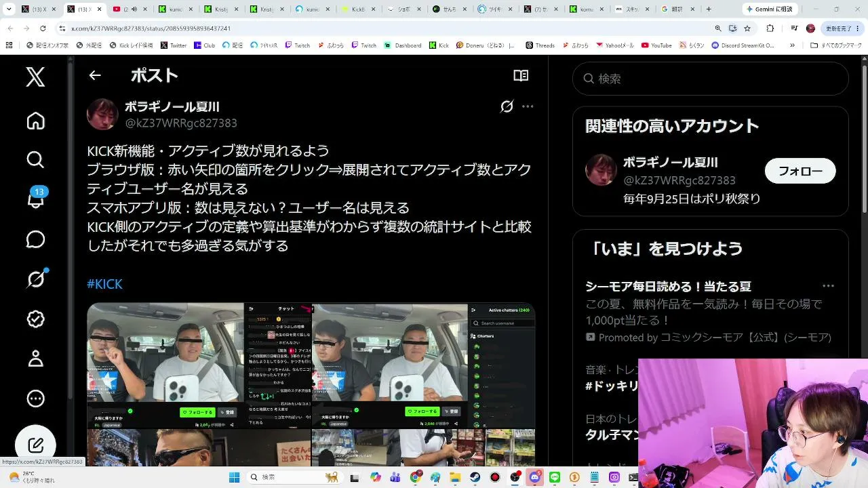Screen dimensions: 868x488
Task: Open the Chrome profile avatar
Action: click(x=810, y=28)
